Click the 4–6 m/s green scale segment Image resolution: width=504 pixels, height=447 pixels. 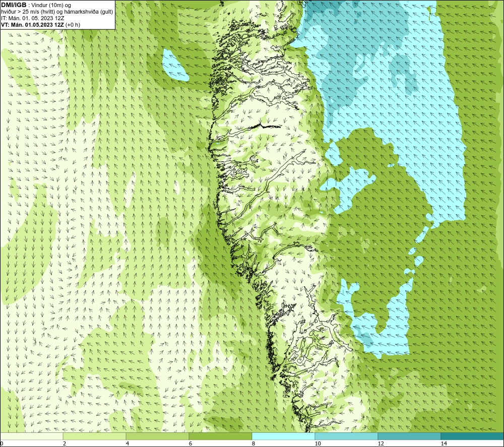pos(157,436)
